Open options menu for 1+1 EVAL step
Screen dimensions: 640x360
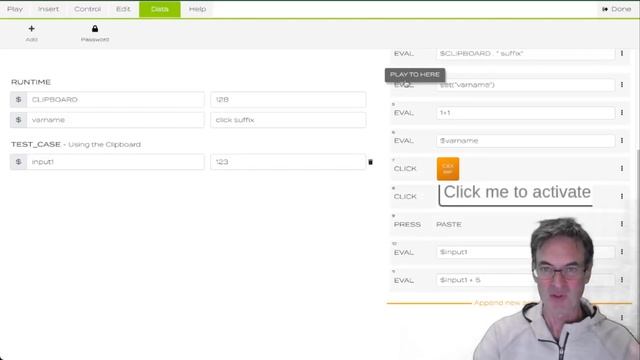click(622, 112)
